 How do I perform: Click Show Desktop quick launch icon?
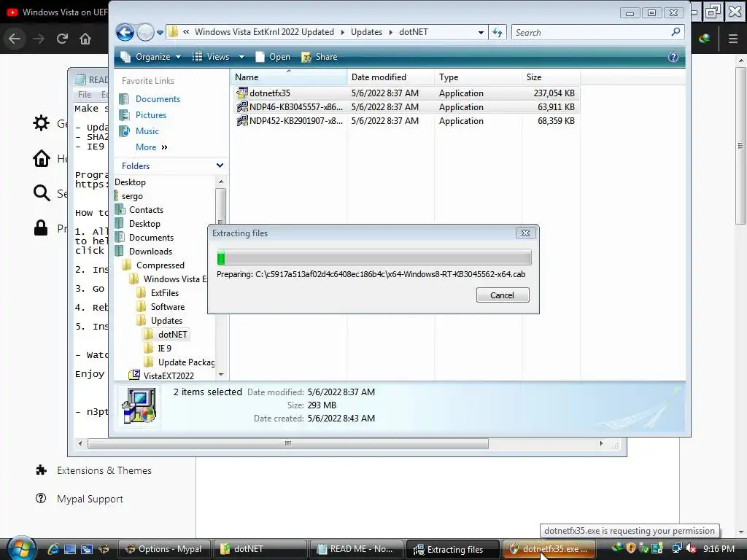tap(70, 549)
